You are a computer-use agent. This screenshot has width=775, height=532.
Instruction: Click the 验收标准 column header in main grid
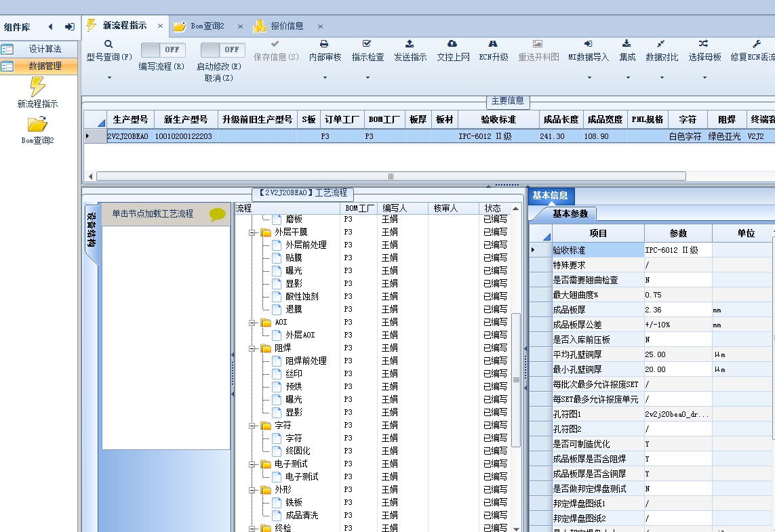point(498,119)
